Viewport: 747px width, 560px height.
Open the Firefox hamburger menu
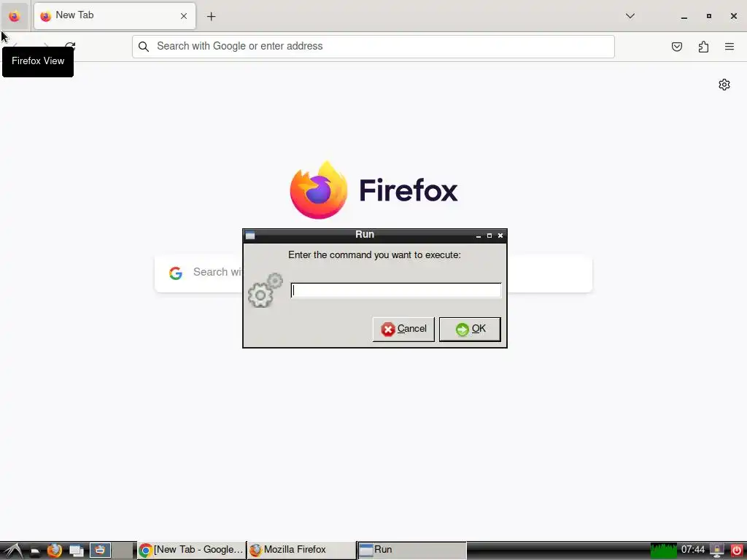729,47
